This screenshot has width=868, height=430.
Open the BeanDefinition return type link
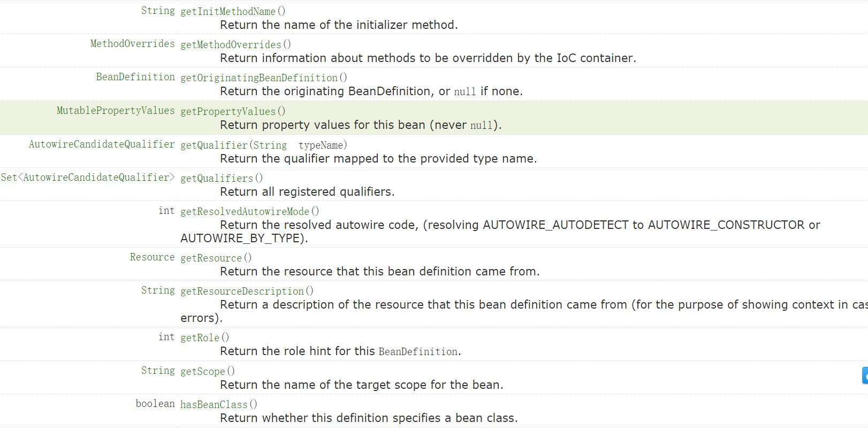(135, 77)
